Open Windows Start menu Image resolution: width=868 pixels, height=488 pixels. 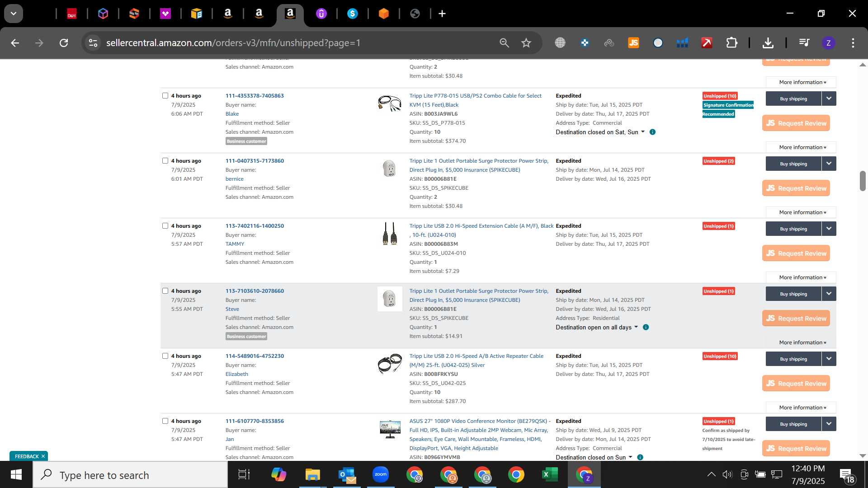(x=16, y=475)
